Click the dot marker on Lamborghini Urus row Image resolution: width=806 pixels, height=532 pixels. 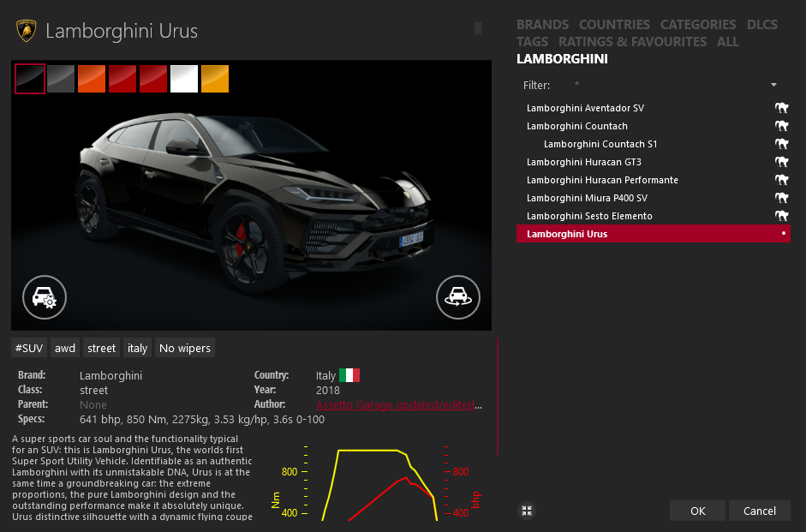pos(784,233)
